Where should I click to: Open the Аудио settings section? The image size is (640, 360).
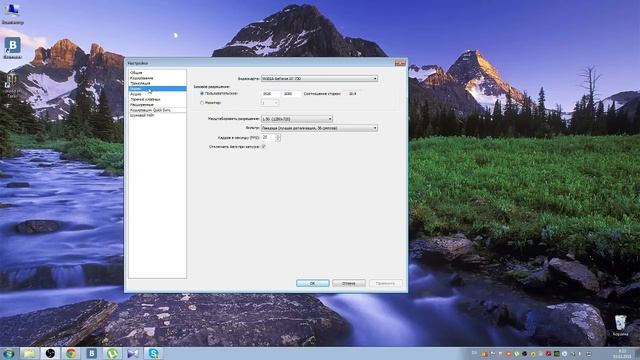click(157, 94)
